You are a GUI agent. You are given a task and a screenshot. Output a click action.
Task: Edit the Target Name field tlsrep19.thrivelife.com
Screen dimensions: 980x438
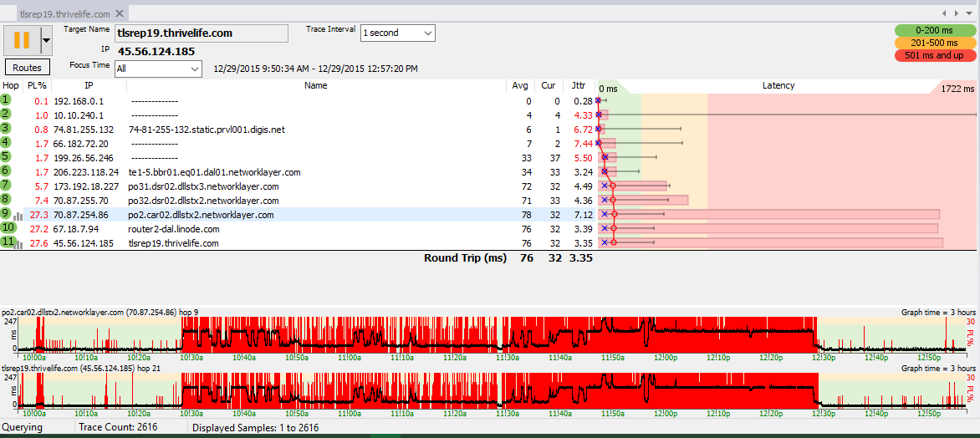pos(202,33)
